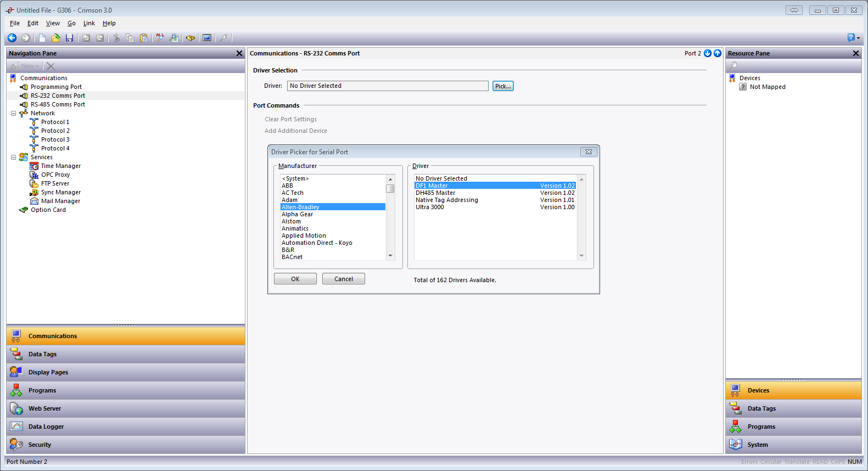The width and height of the screenshot is (868, 471).
Task: Click the blue up arrow beside Port 2
Action: click(x=717, y=53)
